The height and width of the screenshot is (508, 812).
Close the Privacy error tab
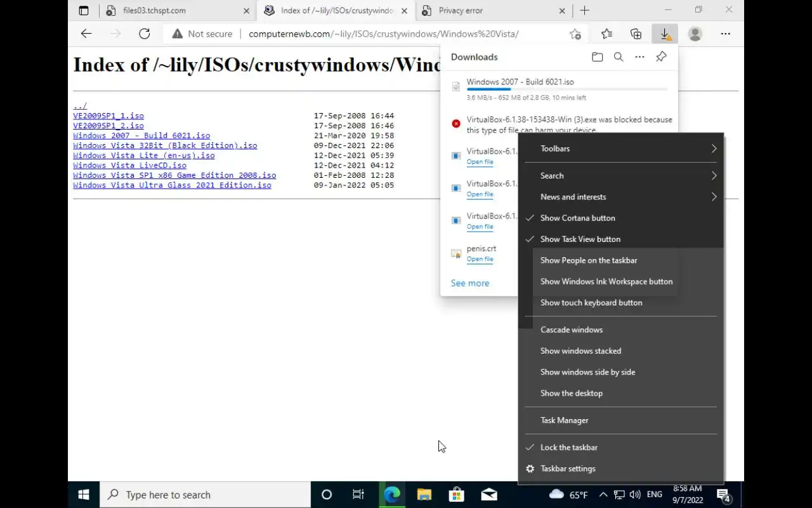[562, 11]
